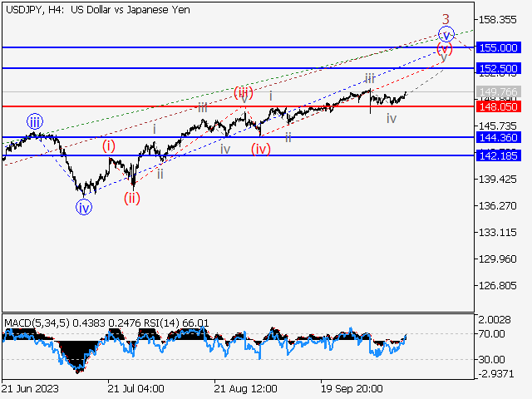This screenshot has width=532, height=399.
Task: Select the 144.360 blue price level label
Action: [499, 137]
